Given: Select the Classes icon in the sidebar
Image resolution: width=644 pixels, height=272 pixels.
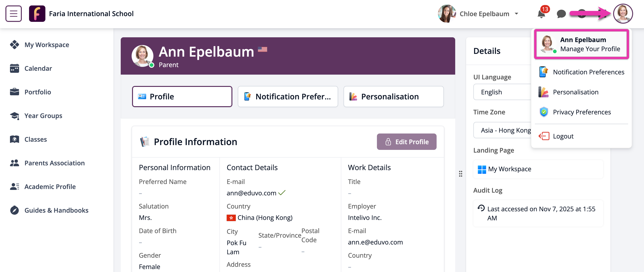Looking at the screenshot, I should [x=15, y=139].
